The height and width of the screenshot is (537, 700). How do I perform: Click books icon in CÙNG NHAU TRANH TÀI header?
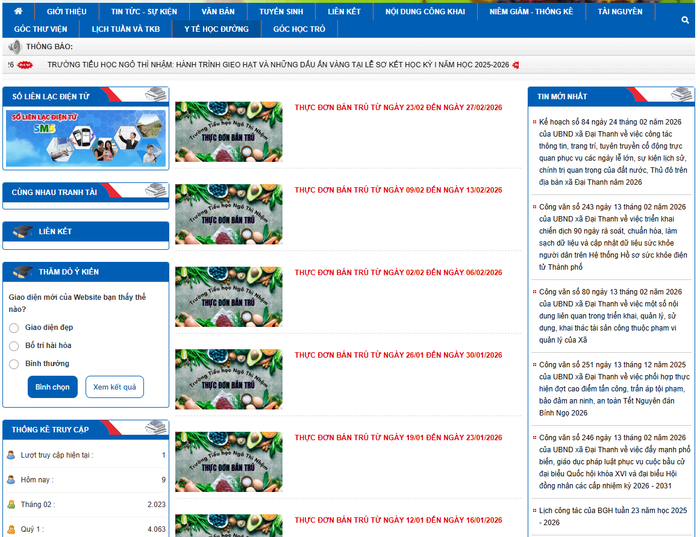tap(156, 190)
